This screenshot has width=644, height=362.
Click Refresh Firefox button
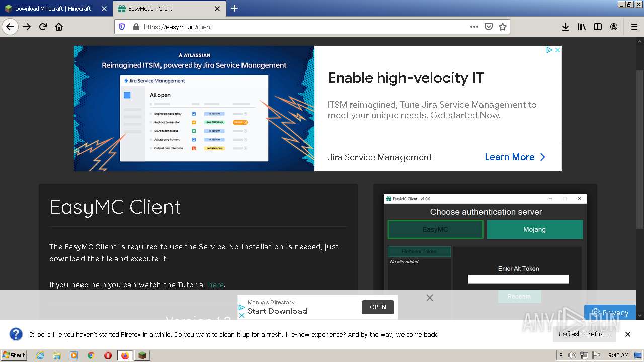coord(584,334)
